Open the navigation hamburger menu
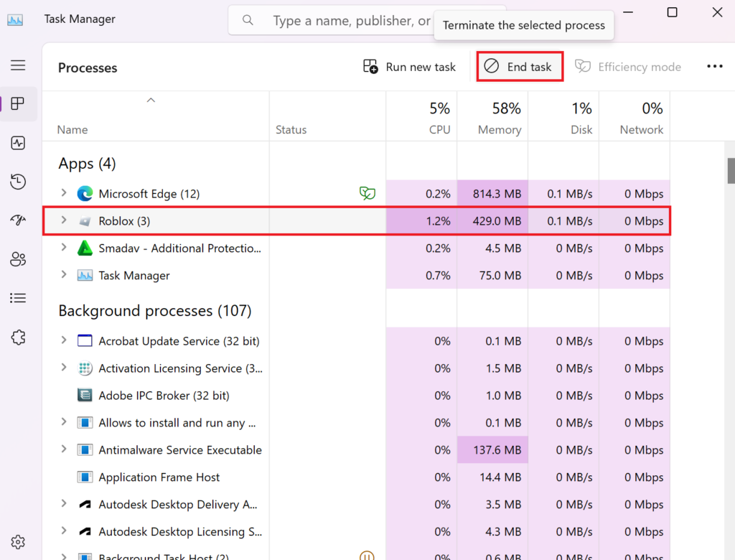This screenshot has width=735, height=560. click(x=18, y=65)
